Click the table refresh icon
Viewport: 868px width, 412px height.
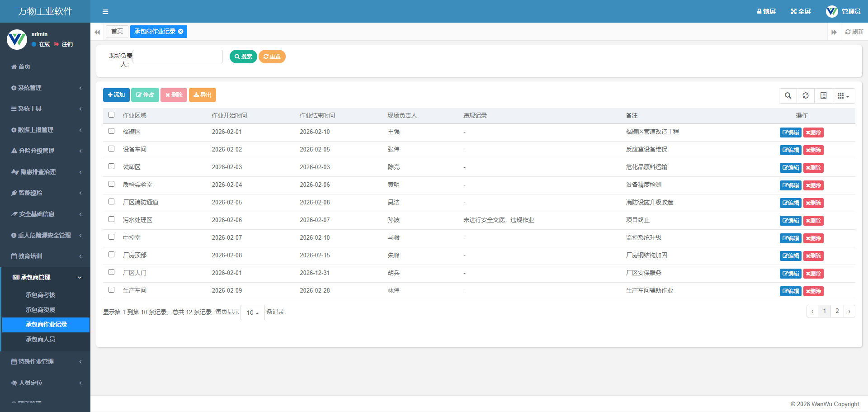click(x=806, y=96)
